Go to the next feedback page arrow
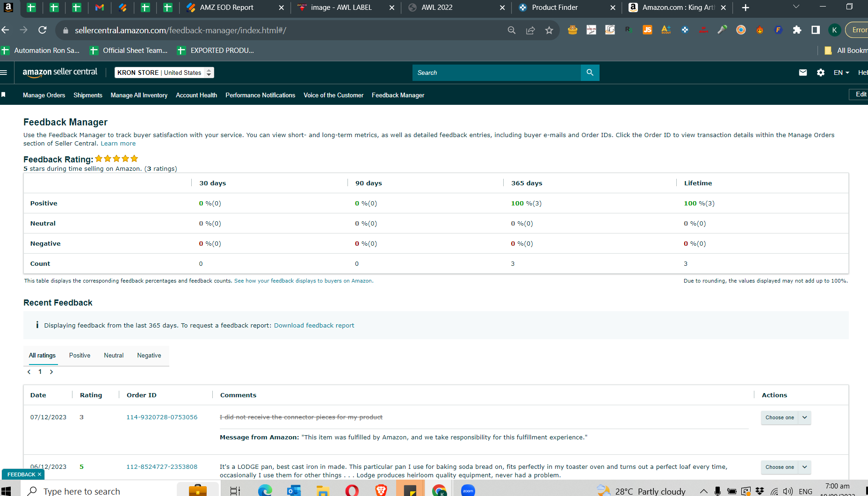This screenshot has width=868, height=496. point(51,372)
